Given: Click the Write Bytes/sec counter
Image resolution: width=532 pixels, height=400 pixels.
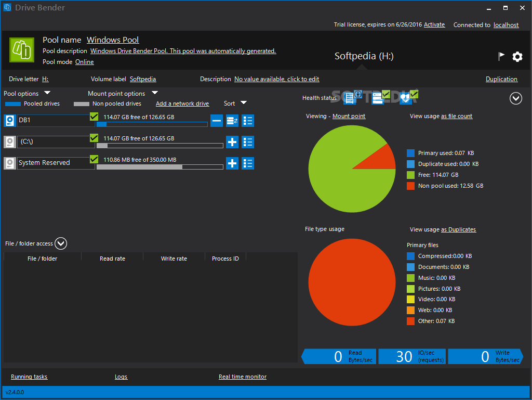Looking at the screenshot, I should click(x=486, y=356).
